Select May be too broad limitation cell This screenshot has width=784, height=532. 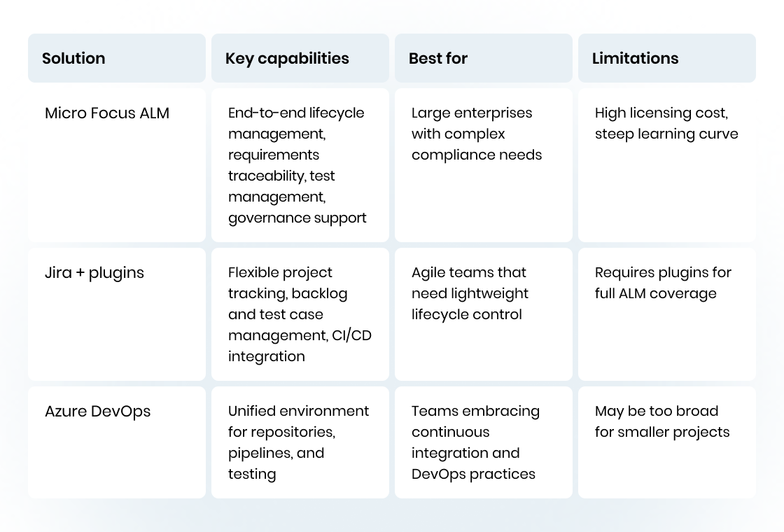[x=667, y=442]
